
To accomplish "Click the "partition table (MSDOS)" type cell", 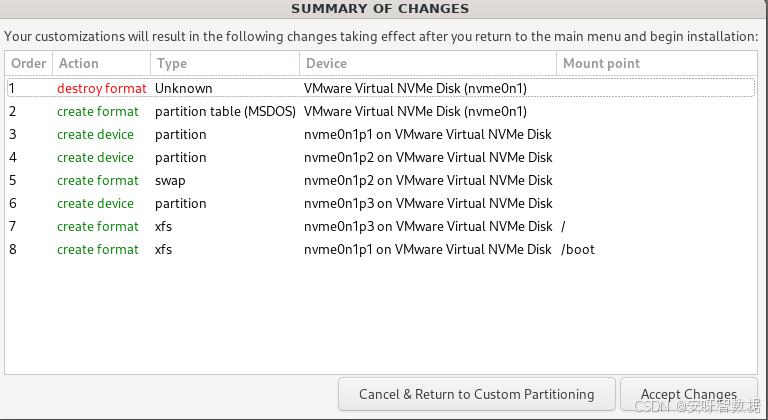I will [x=225, y=111].
